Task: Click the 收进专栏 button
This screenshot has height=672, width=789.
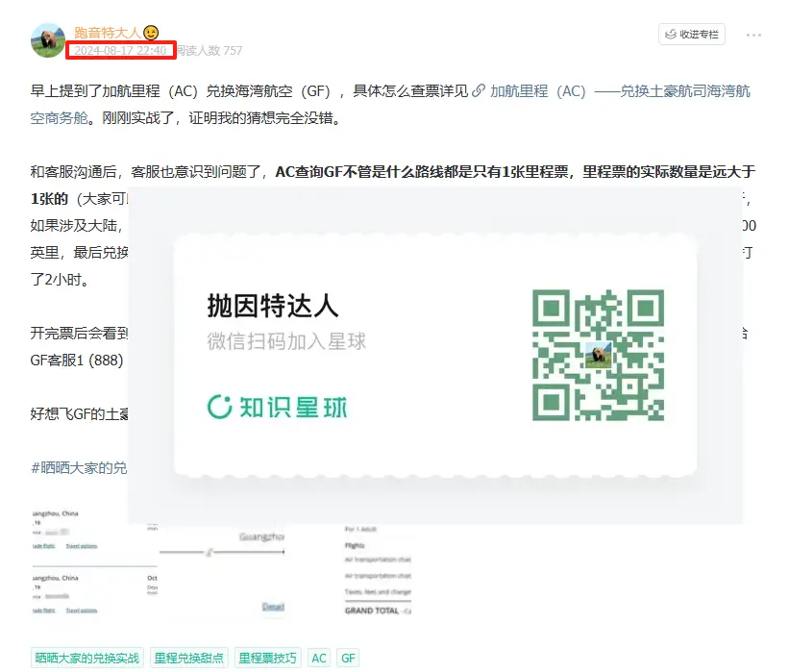Action: (x=691, y=35)
